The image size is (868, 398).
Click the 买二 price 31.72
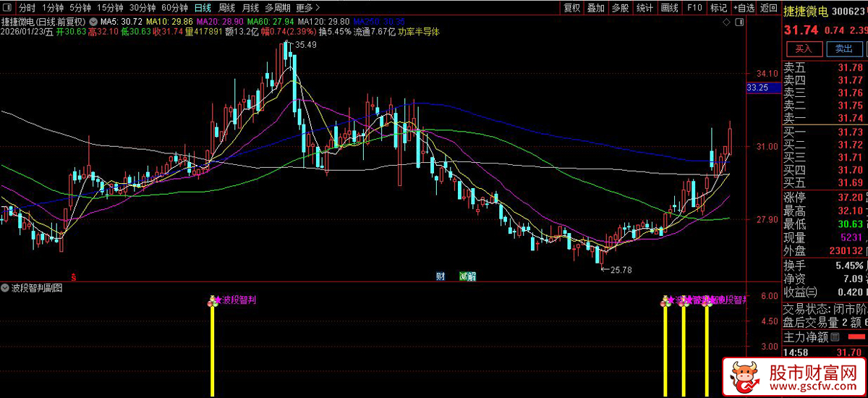(x=850, y=145)
